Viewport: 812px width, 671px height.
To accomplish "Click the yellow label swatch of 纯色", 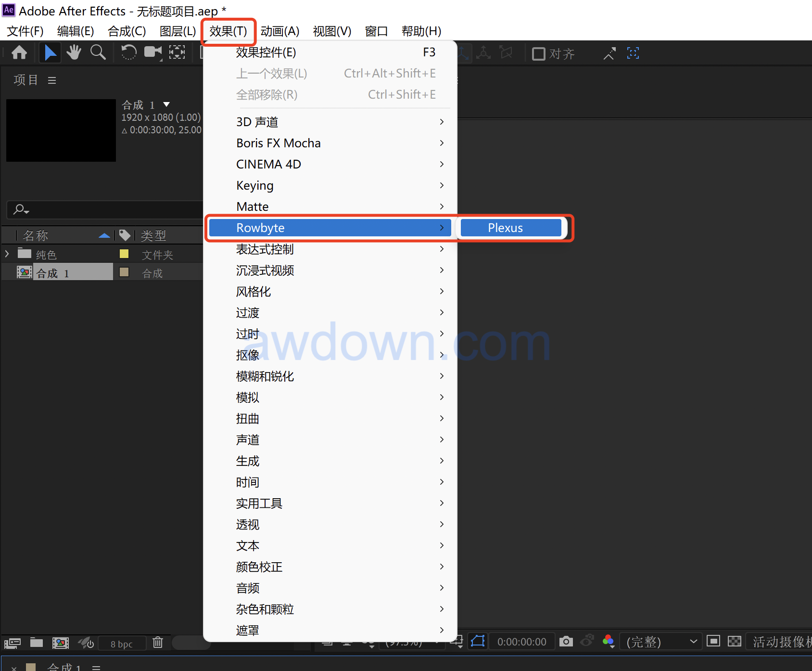I will point(124,254).
